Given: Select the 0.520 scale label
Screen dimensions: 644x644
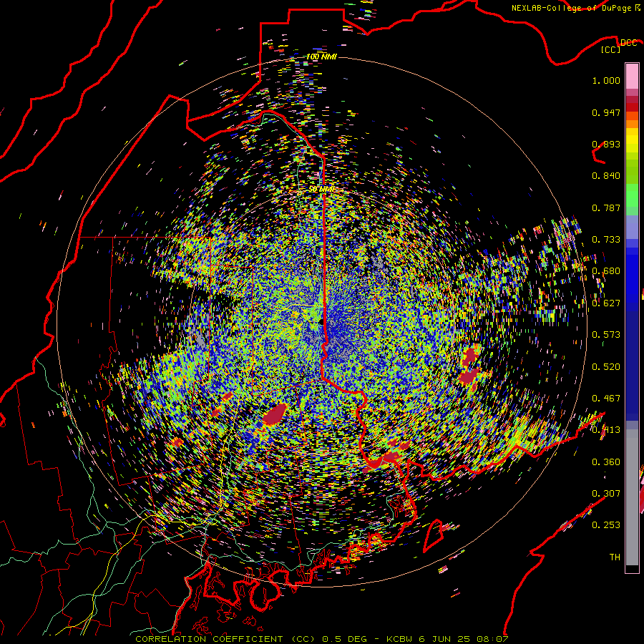Looking at the screenshot, I should coord(606,367).
